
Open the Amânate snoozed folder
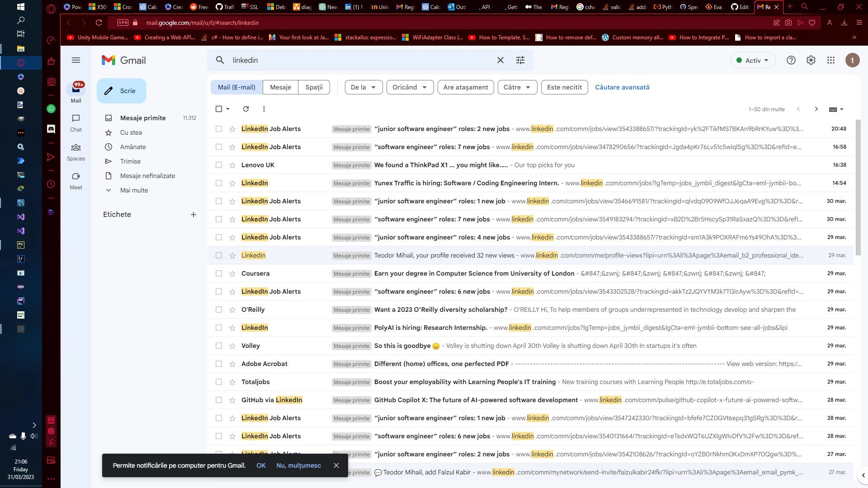pos(133,147)
